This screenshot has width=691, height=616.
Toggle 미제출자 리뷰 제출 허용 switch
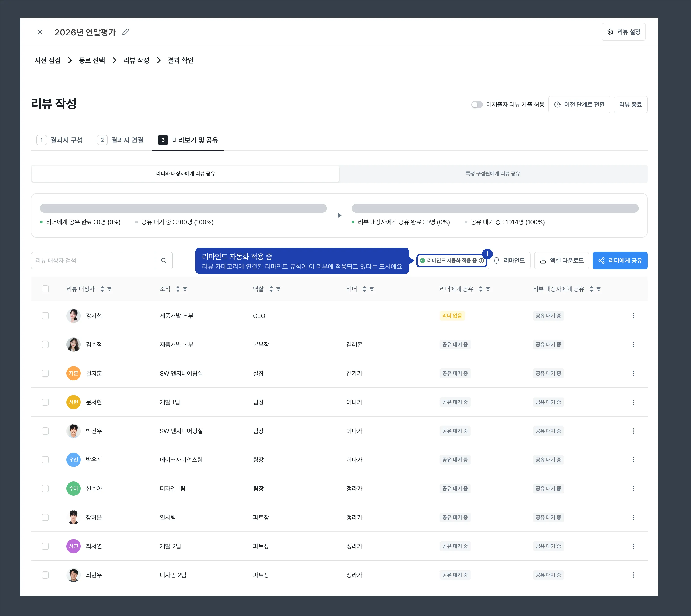pyautogui.click(x=477, y=105)
